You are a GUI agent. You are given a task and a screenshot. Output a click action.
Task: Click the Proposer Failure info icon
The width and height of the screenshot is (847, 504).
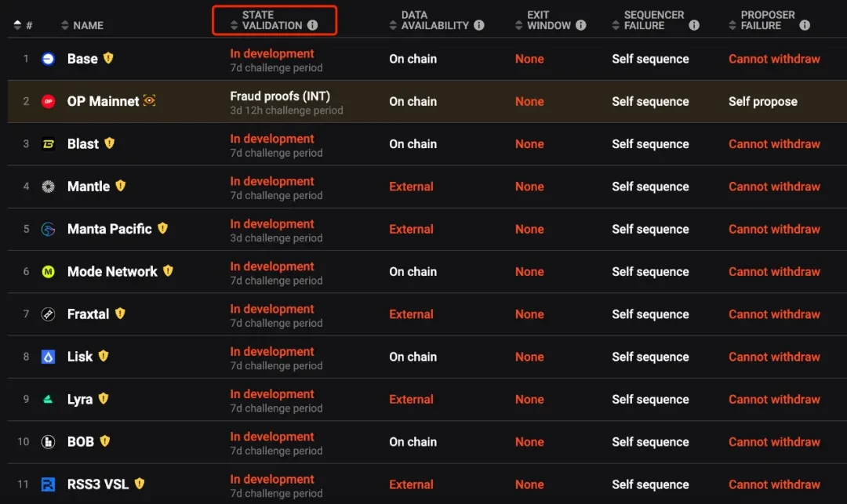coord(804,25)
